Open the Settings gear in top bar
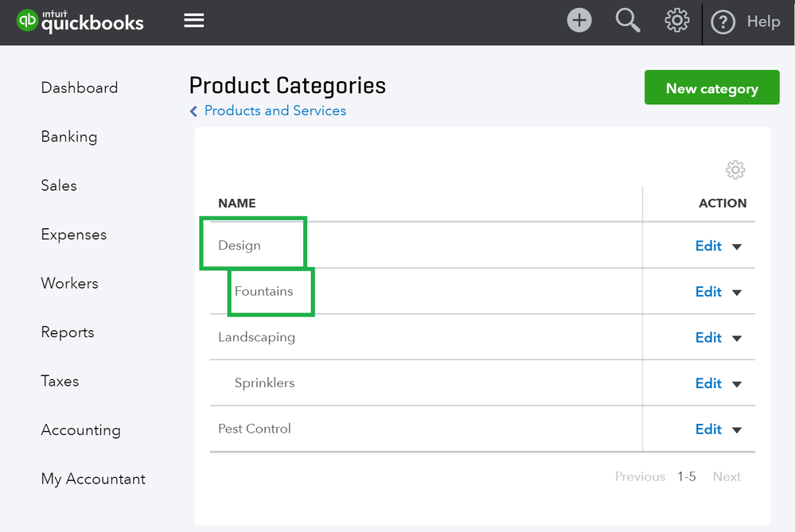The height and width of the screenshot is (532, 795). click(676, 21)
